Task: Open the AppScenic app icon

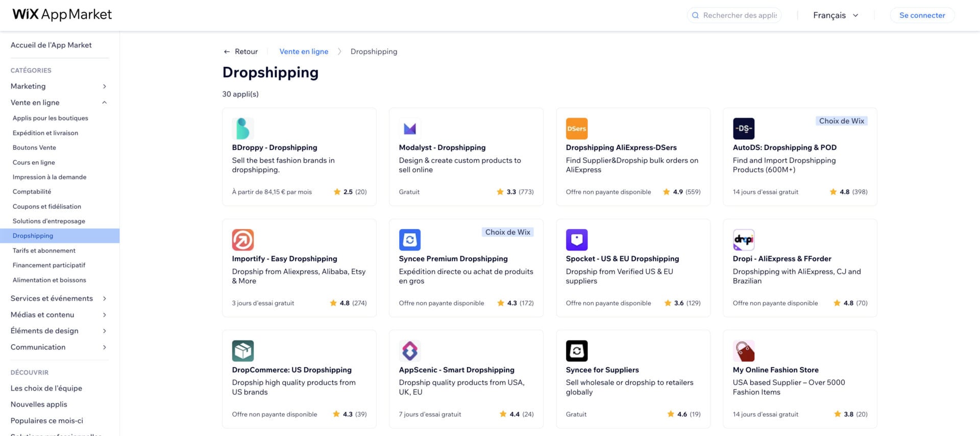Action: point(410,351)
